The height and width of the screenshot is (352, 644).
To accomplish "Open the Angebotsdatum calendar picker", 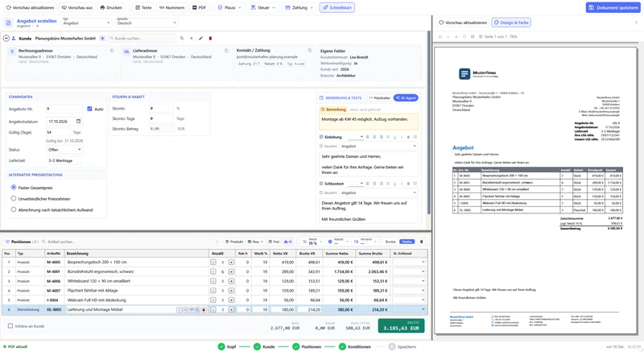I will click(78, 121).
